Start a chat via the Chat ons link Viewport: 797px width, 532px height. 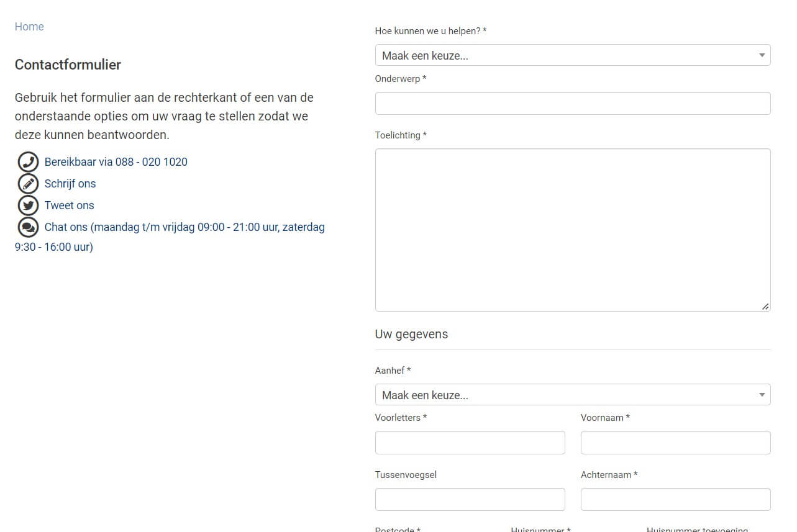(170, 237)
